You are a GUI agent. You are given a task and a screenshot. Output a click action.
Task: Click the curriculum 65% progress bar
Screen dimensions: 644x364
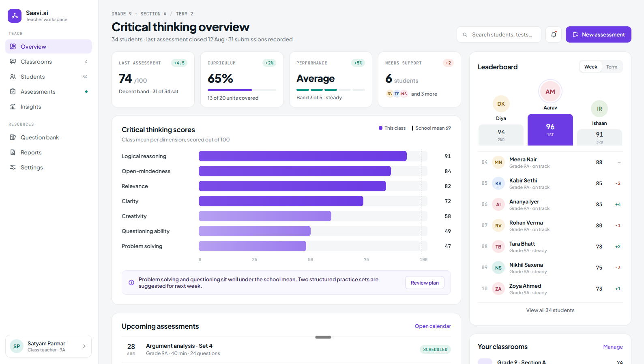click(x=242, y=90)
